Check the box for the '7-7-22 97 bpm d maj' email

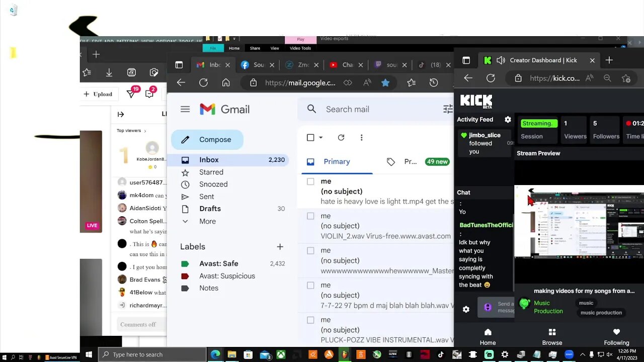310,286
